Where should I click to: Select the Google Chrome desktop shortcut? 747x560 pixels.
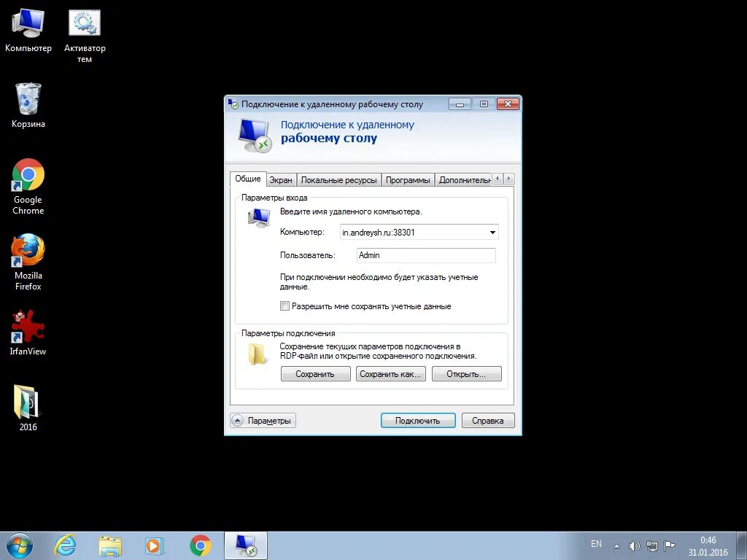pos(28,186)
